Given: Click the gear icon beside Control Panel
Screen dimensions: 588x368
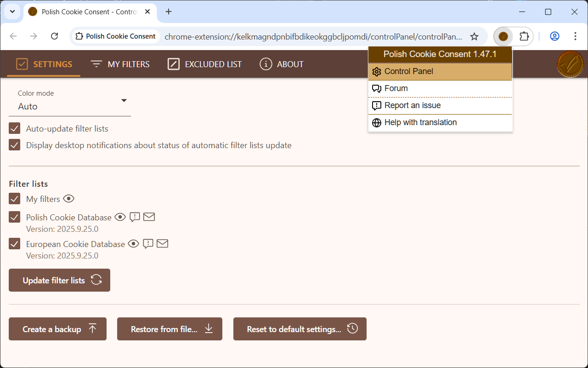Looking at the screenshot, I should coord(377,72).
